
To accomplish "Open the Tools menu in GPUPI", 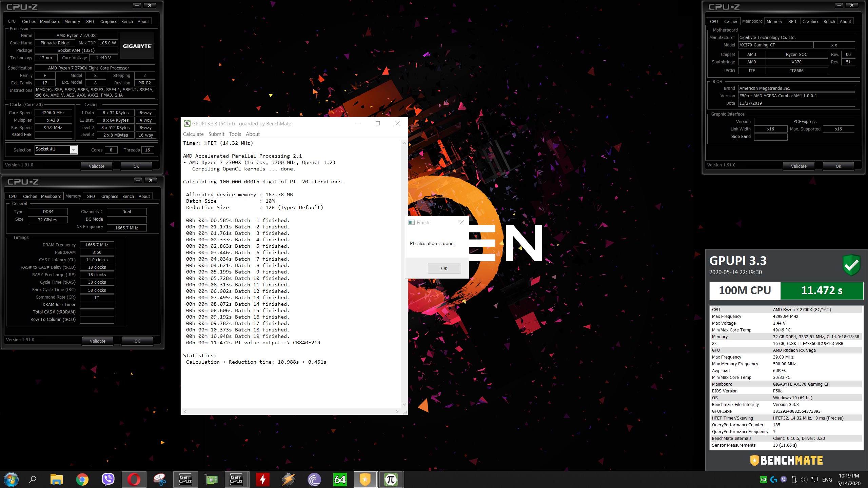I will (235, 134).
